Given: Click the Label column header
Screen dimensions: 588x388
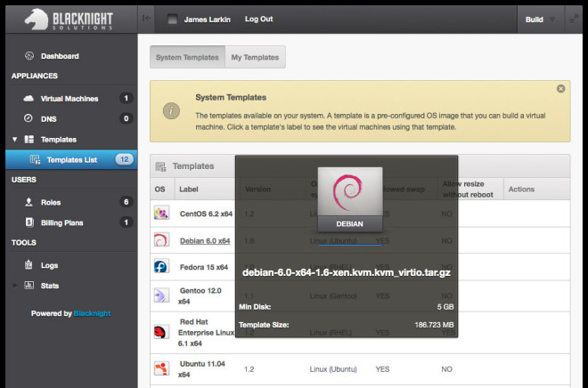Looking at the screenshot, I should tap(189, 190).
